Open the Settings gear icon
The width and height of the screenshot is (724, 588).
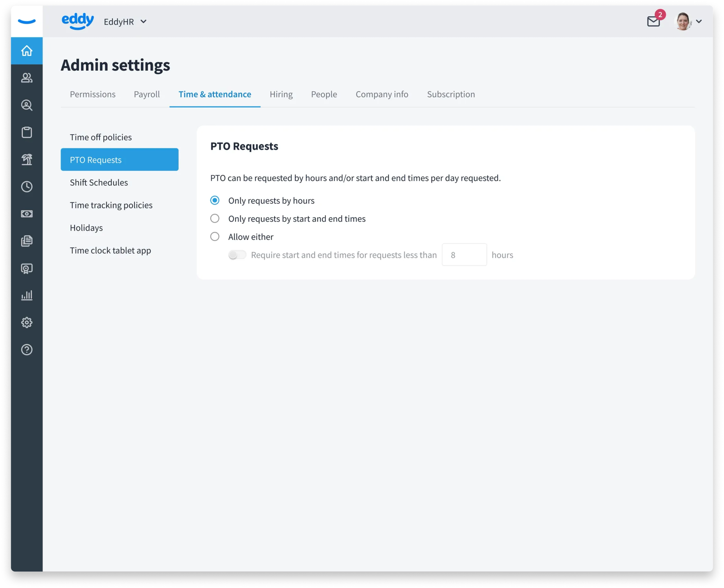pos(27,322)
